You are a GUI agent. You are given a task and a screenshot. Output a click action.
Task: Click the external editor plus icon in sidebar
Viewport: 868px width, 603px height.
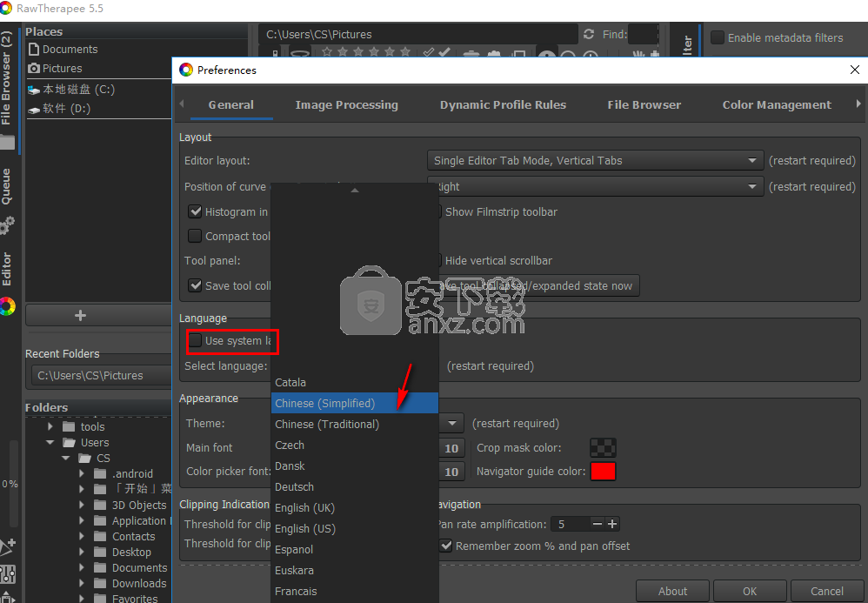tap(8, 546)
